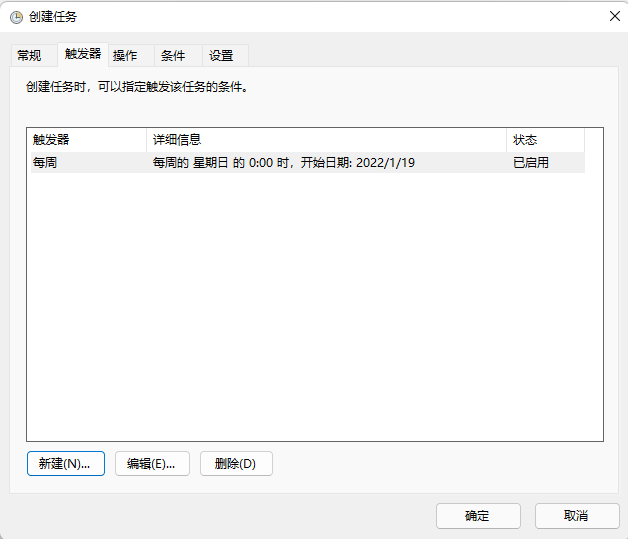Click the 状态 column header
The width and height of the screenshot is (628, 539).
545,140
